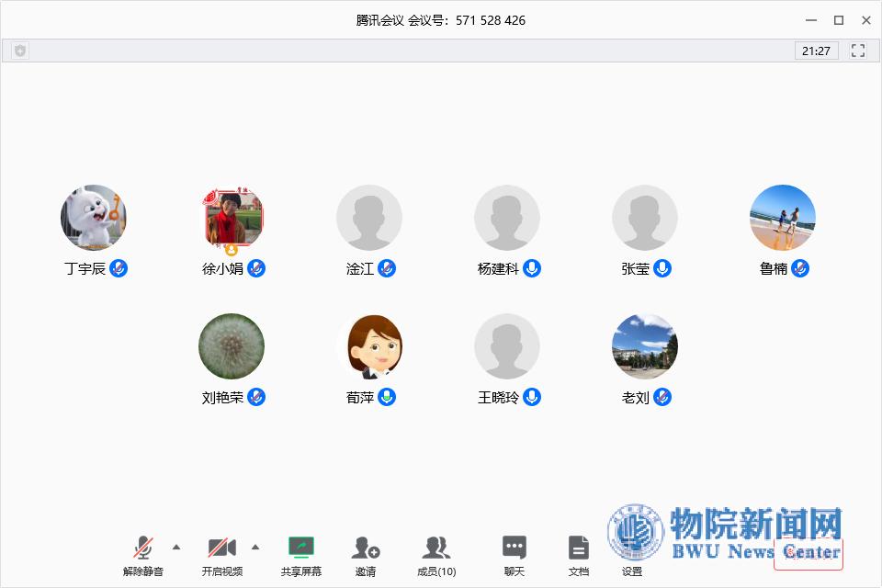This screenshot has height=588, width=882.
Task: Click the meeting timer 21:27
Action: click(816, 51)
